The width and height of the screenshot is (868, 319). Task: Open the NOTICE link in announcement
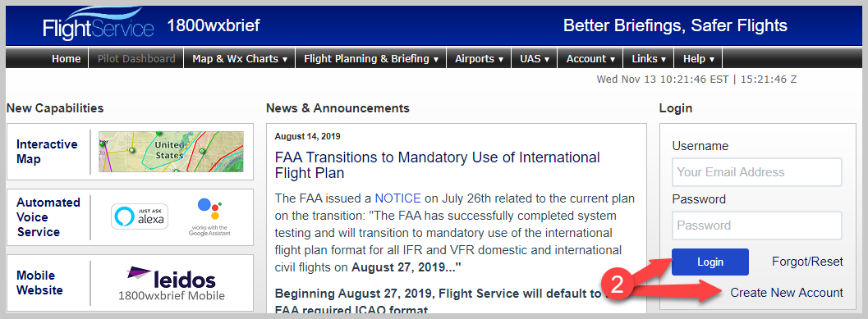[x=397, y=198]
